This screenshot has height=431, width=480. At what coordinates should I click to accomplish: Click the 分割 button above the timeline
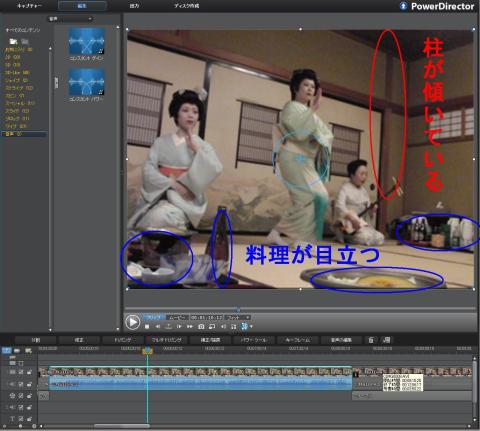(36, 340)
